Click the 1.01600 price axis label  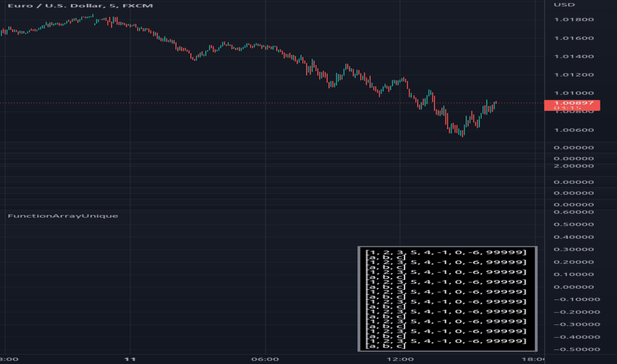pyautogui.click(x=574, y=38)
